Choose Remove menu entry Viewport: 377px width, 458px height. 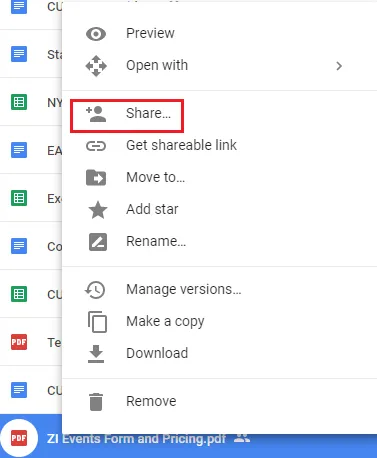pyautogui.click(x=220, y=401)
